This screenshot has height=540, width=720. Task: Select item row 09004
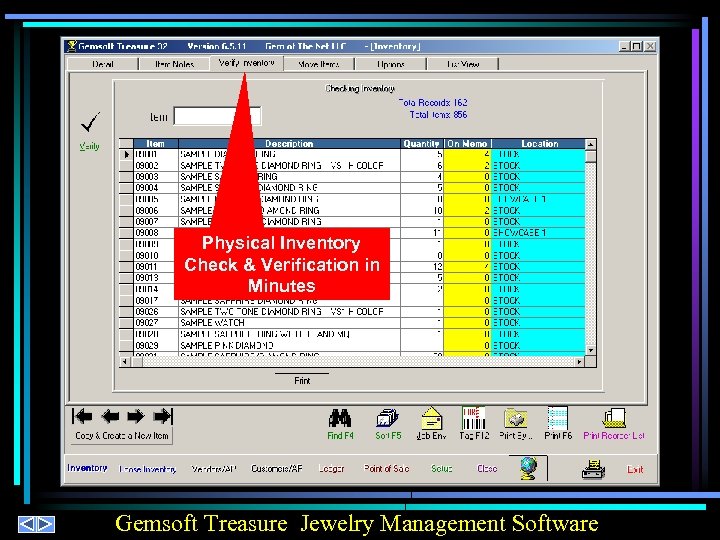tap(352, 188)
